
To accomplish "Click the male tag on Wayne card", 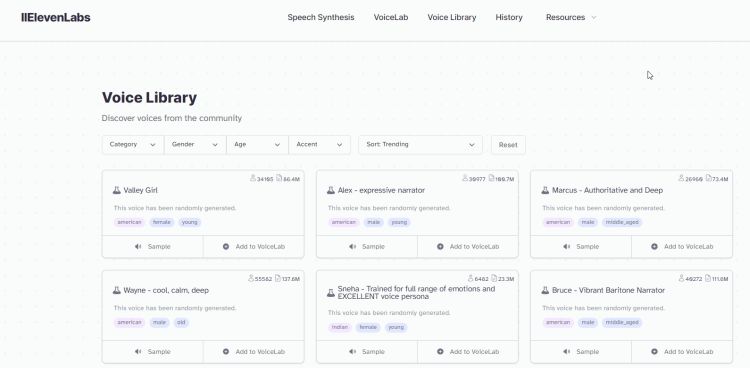I will coord(159,323).
